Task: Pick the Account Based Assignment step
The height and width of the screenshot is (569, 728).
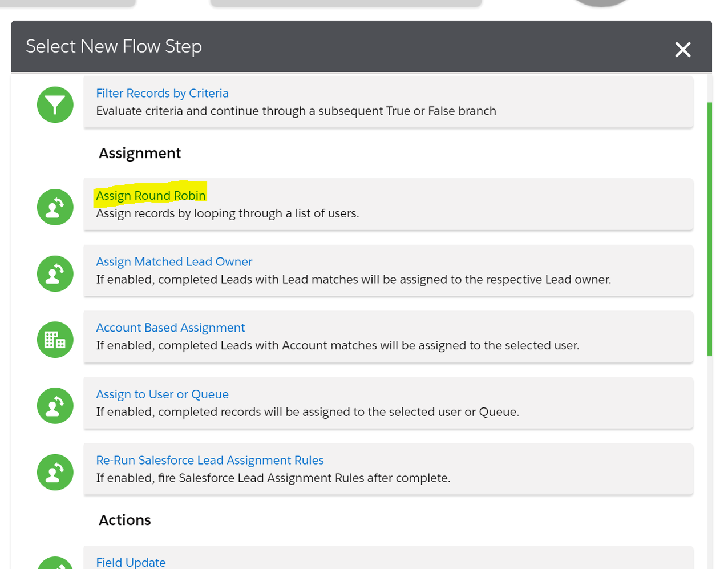Action: point(170,328)
